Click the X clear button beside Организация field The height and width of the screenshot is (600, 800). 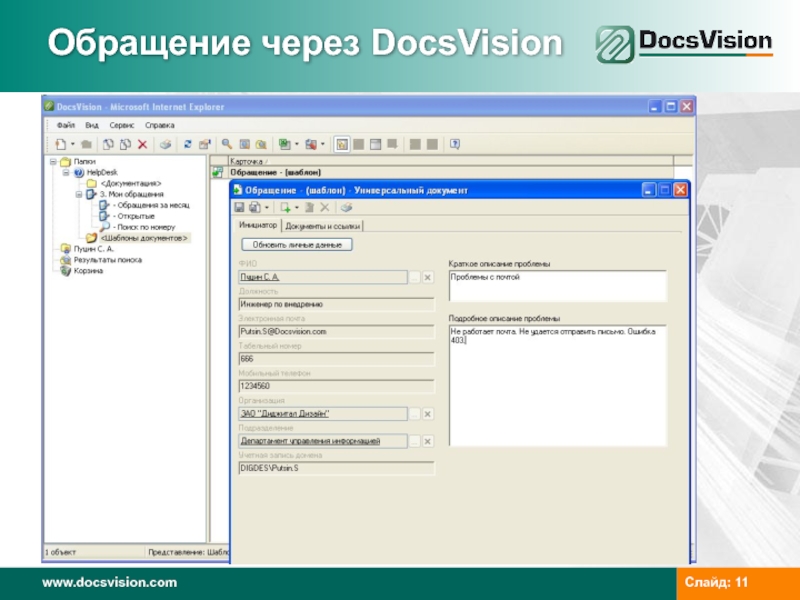(427, 413)
